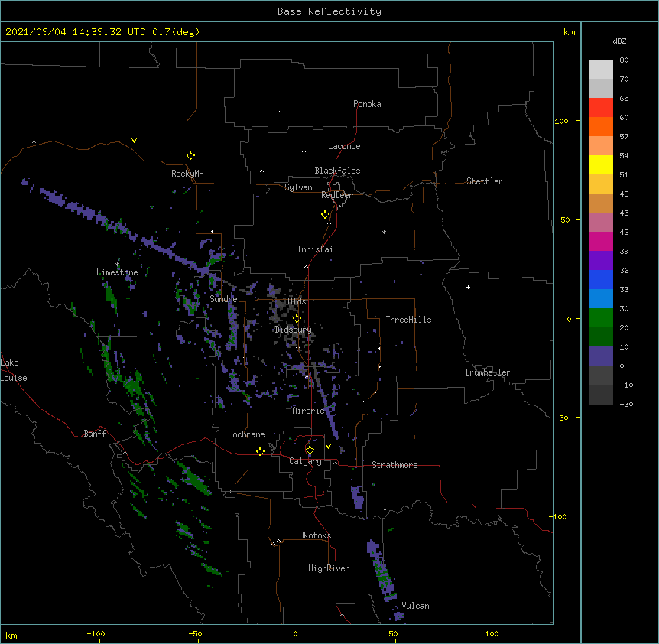Pick the slate purple 0-10 dBZ swatch
The image size is (659, 644).
point(601,356)
